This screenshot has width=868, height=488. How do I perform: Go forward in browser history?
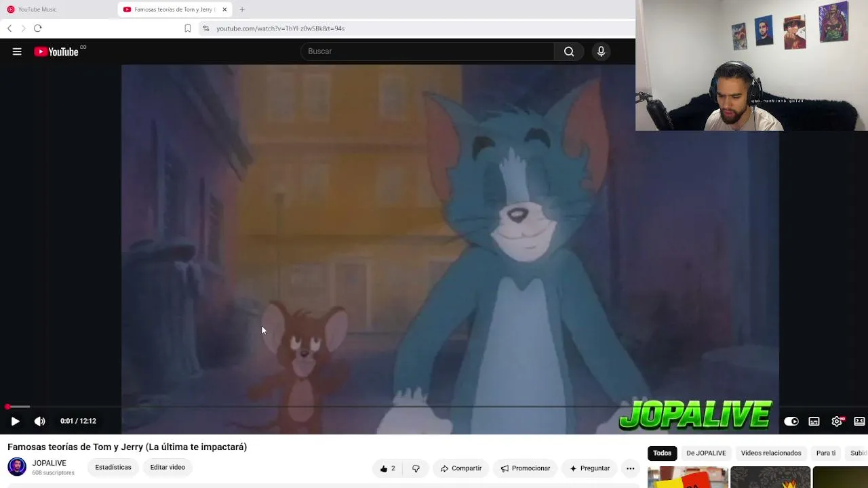tap(23, 28)
